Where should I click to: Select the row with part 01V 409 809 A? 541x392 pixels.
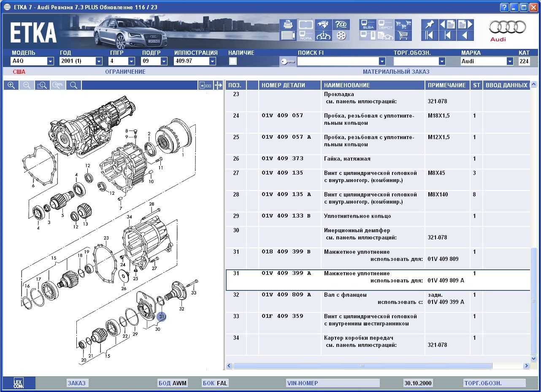pos(286,295)
